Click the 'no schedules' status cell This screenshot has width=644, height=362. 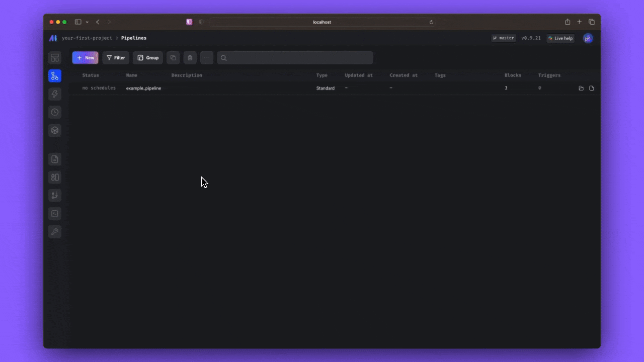(99, 88)
